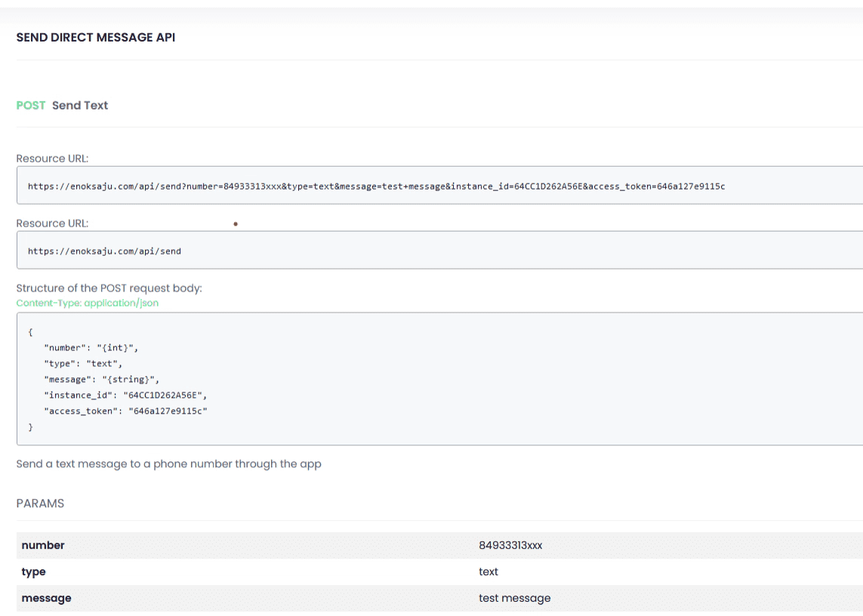Click the full GET URL with query parameters
863x616 pixels.
pos(376,186)
